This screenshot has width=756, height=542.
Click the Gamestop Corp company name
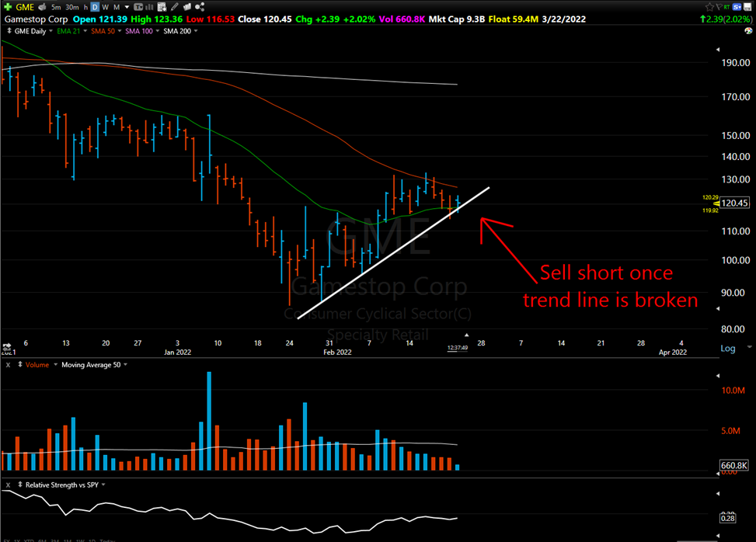coord(37,19)
